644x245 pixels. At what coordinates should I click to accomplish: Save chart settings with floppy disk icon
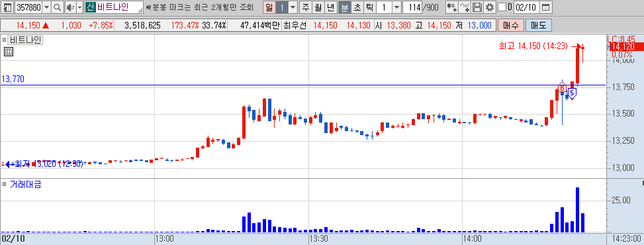(x=477, y=7)
